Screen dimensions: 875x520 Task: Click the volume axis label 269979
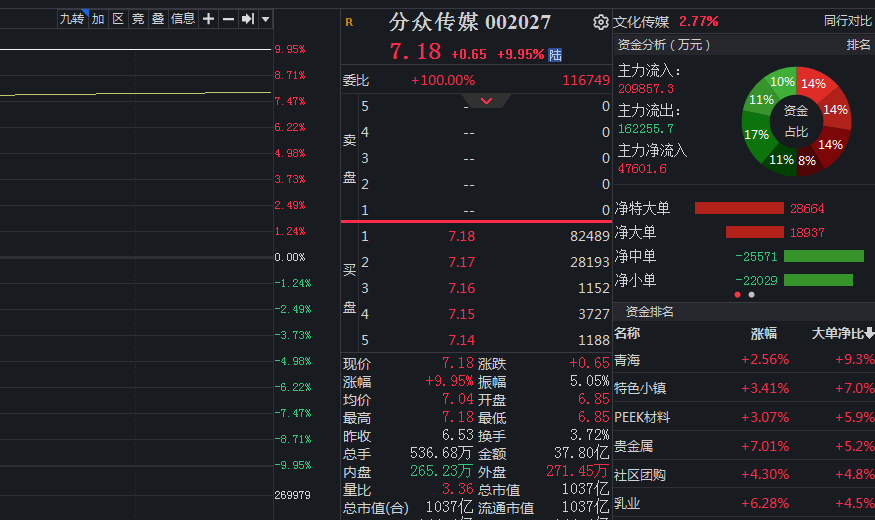pyautogui.click(x=292, y=495)
